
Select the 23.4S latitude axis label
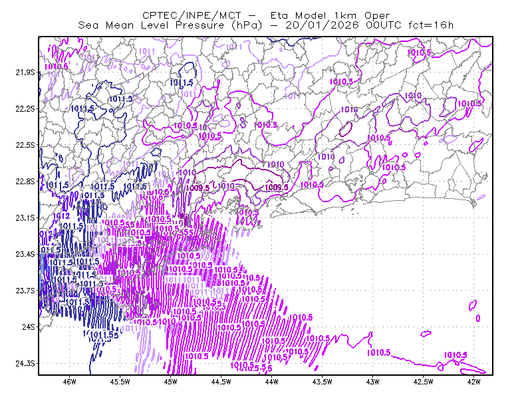point(25,254)
